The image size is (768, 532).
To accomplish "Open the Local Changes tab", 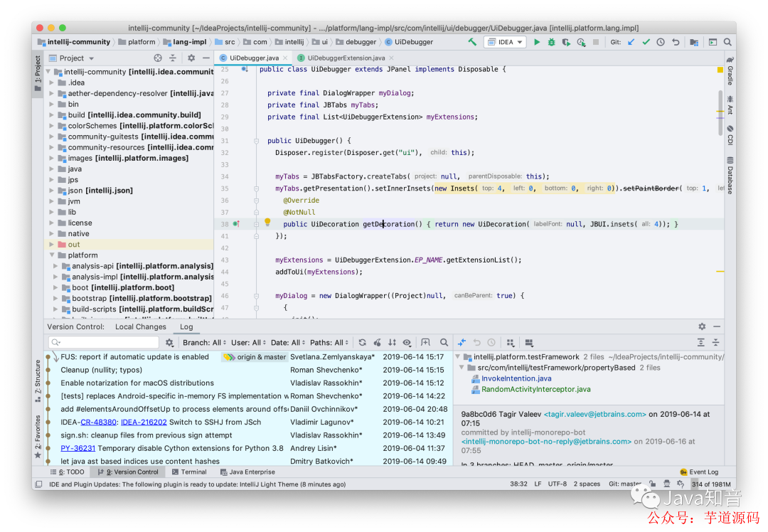I will pos(141,326).
